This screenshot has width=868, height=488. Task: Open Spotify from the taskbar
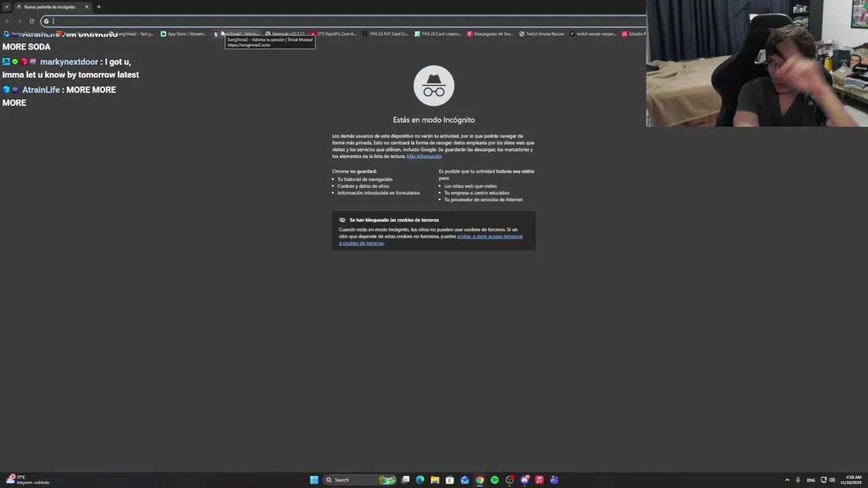tap(494, 480)
